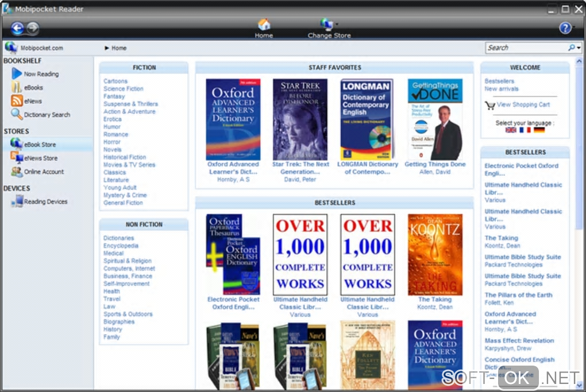Expand the Change Store dropdown arrow
This screenshot has height=392, width=586.
[337, 24]
